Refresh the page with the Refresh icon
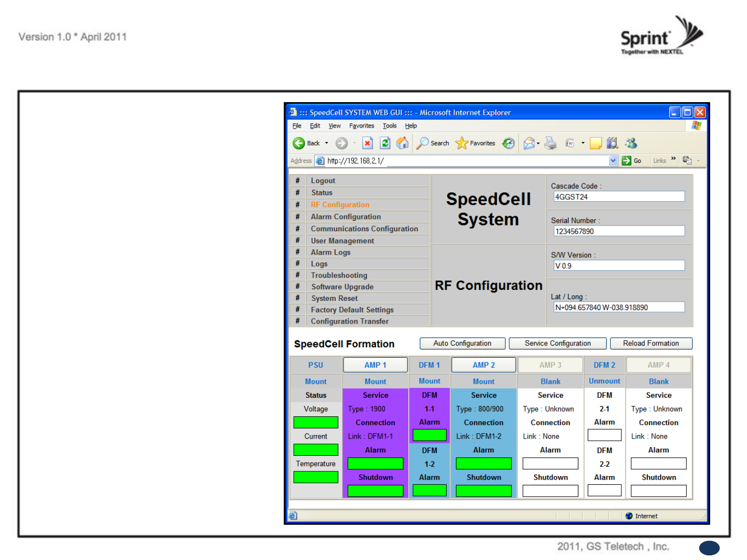747x560 pixels. coord(385,143)
